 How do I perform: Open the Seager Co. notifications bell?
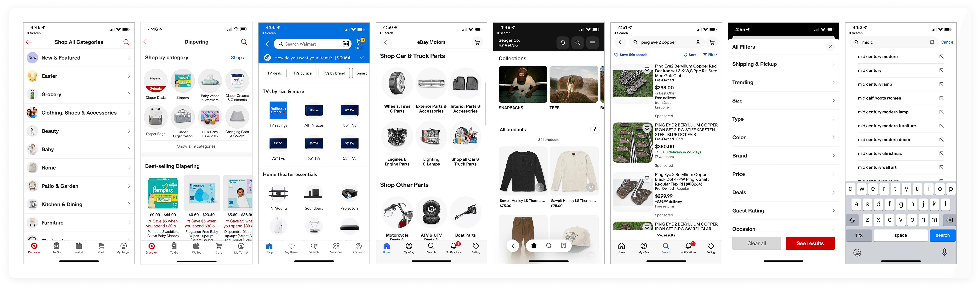[563, 43]
